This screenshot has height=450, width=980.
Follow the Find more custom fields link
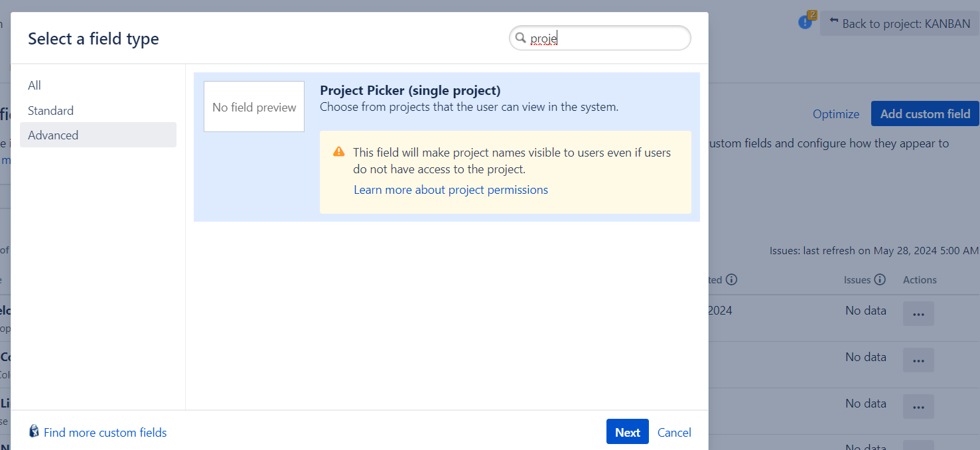pyautogui.click(x=105, y=433)
